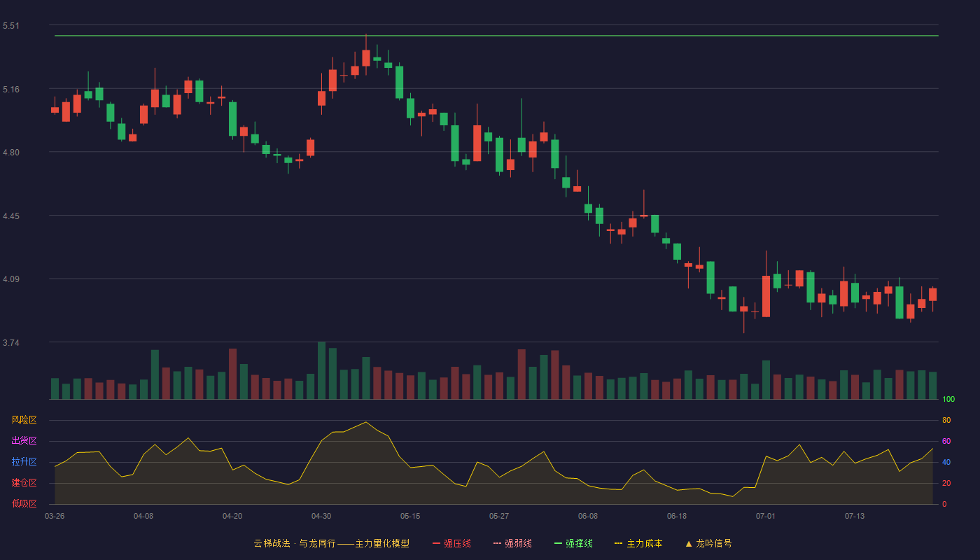
Task: Click the 拉升区 zone label
Action: click(24, 462)
